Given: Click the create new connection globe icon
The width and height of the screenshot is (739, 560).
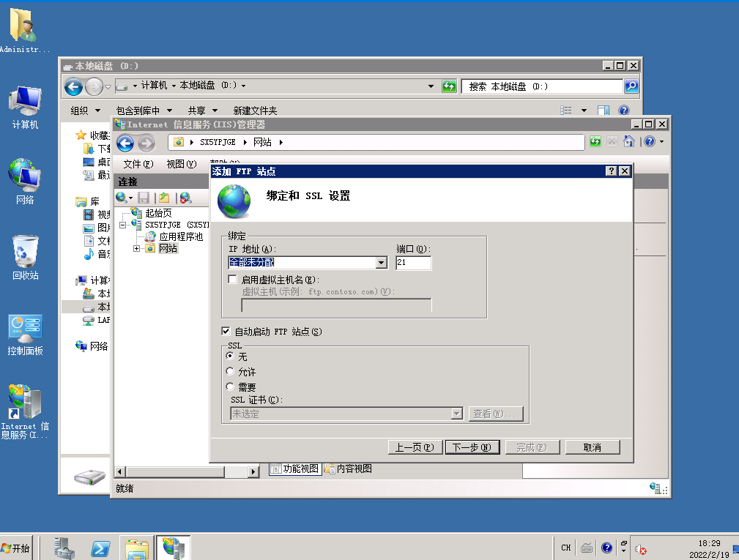Looking at the screenshot, I should (x=122, y=198).
